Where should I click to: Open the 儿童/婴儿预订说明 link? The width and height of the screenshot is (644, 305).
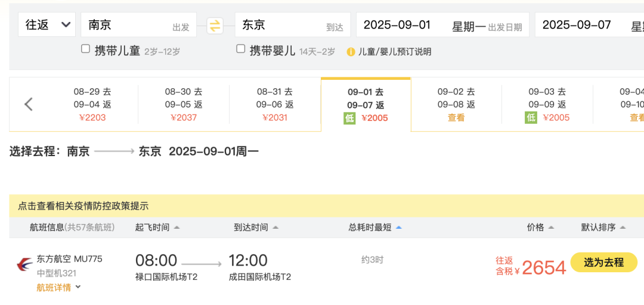395,52
